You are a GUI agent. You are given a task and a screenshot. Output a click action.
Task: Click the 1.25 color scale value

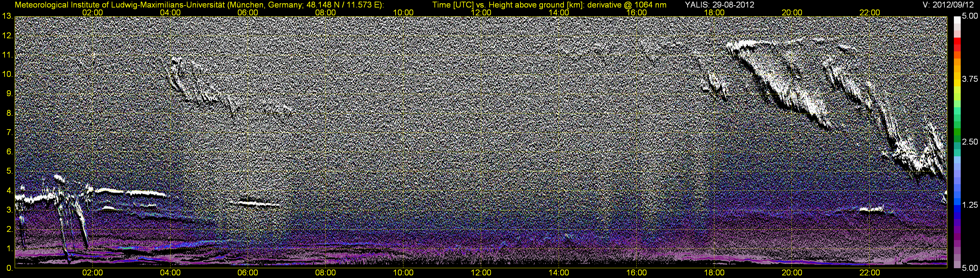pyautogui.click(x=970, y=205)
